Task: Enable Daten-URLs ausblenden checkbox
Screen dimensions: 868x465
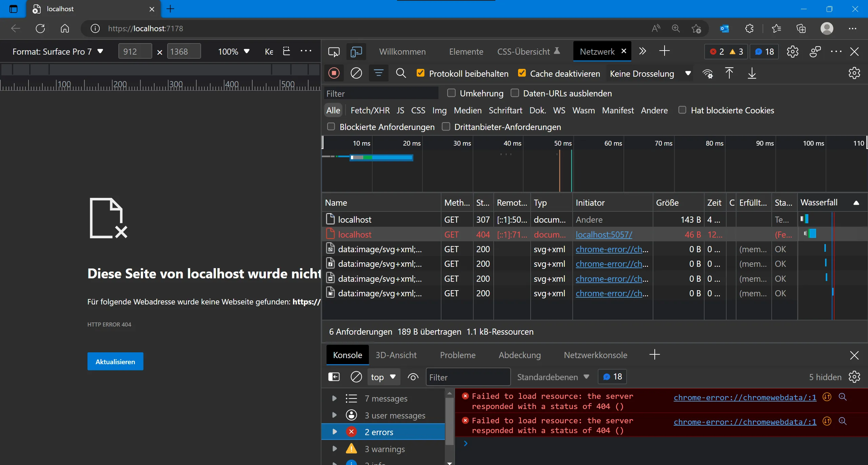Action: [x=515, y=93]
